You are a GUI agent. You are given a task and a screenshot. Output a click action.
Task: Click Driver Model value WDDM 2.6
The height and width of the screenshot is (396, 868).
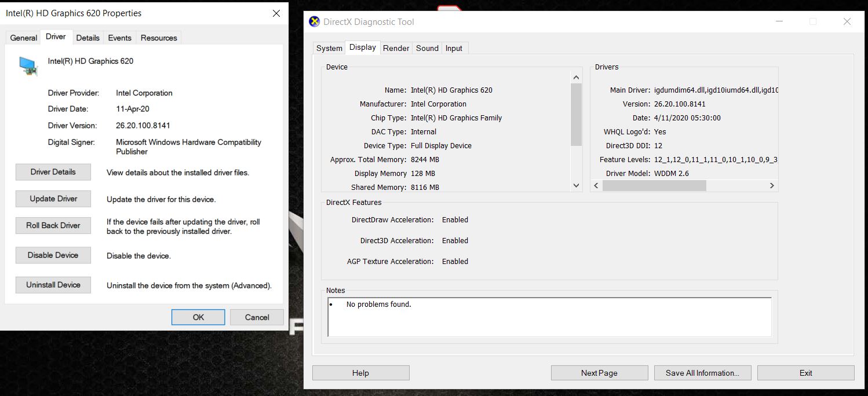pos(671,173)
